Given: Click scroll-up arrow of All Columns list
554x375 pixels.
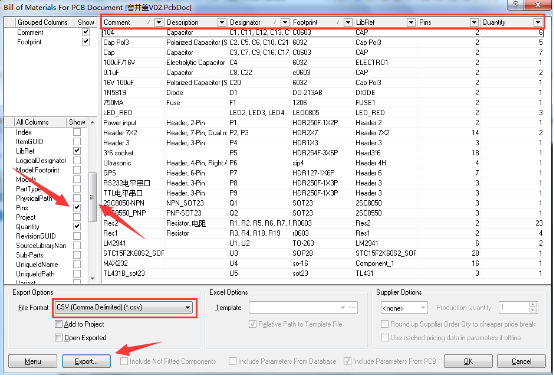Looking at the screenshot, I should (93, 122).
